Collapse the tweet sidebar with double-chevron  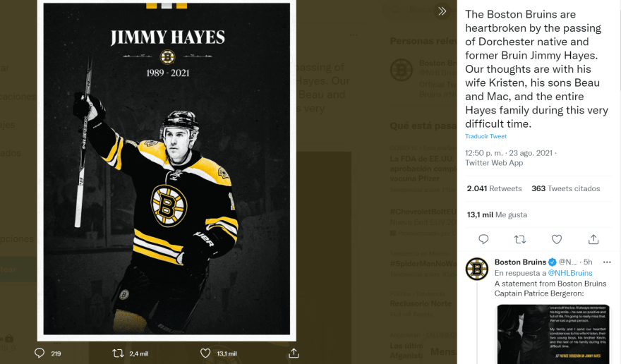[442, 11]
